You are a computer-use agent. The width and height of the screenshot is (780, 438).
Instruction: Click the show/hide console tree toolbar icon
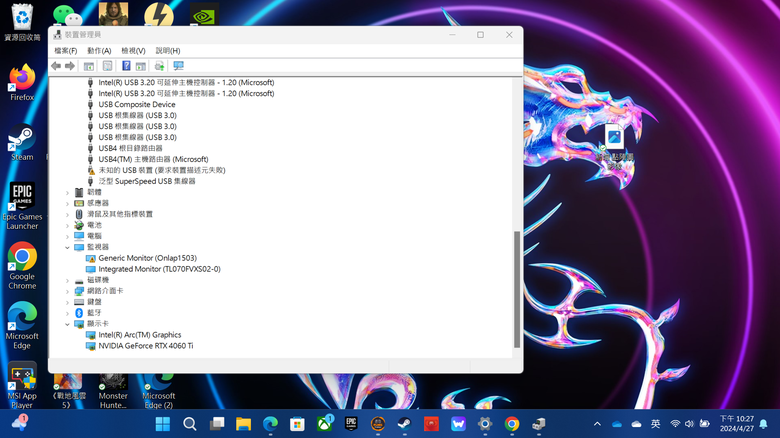89,66
